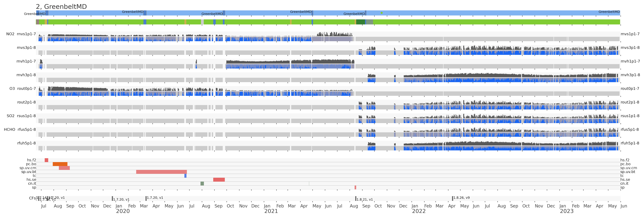Click the '2, GreenbeltMD' chart title

coord(61,6)
